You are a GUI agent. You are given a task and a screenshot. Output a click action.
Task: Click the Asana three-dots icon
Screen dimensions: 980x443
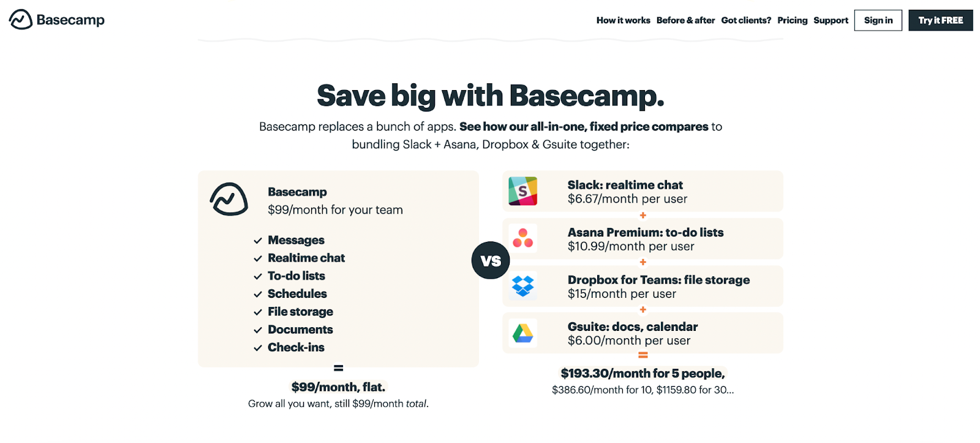pos(522,238)
